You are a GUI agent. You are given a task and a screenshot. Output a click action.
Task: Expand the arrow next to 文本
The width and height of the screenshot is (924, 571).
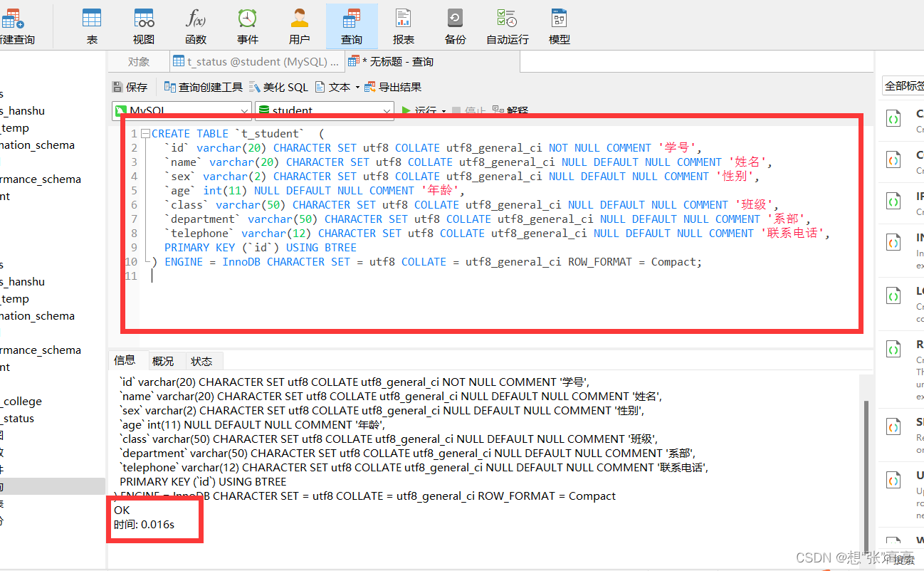click(357, 88)
